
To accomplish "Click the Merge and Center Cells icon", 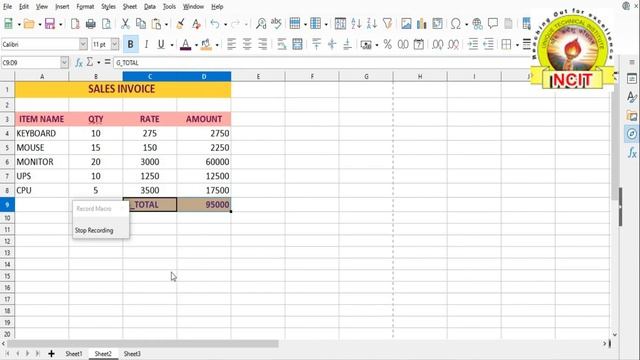I will 298,44.
